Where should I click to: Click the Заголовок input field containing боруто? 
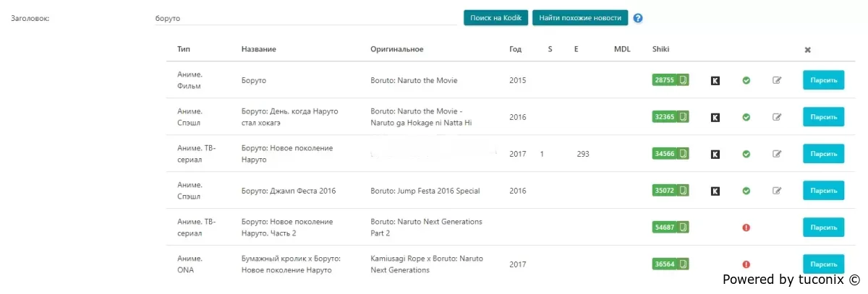pos(305,18)
